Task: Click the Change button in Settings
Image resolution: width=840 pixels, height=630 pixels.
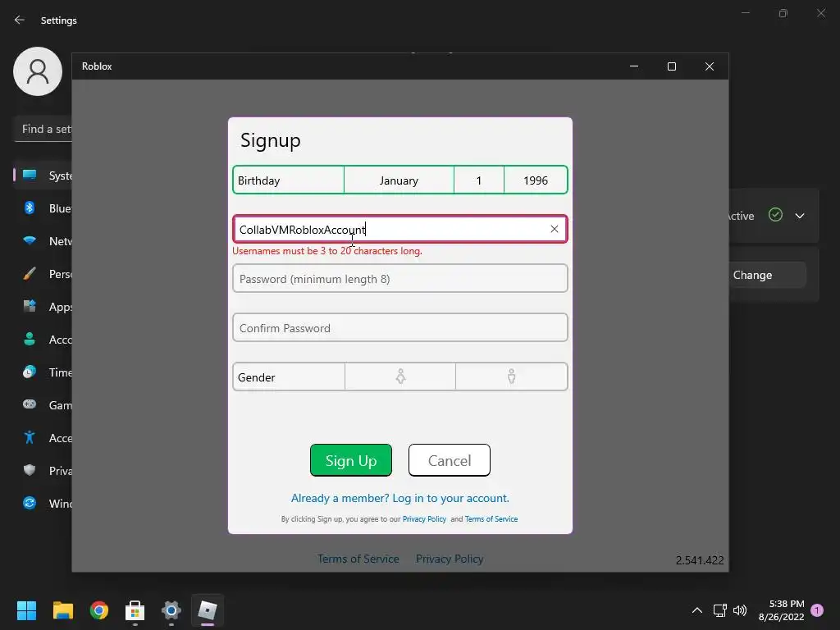Action: 767,275
